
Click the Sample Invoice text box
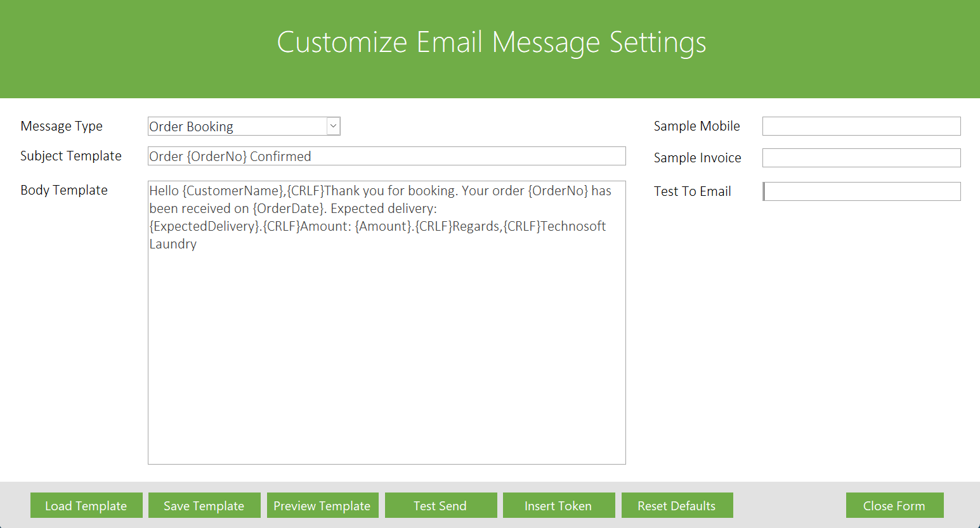pos(861,157)
